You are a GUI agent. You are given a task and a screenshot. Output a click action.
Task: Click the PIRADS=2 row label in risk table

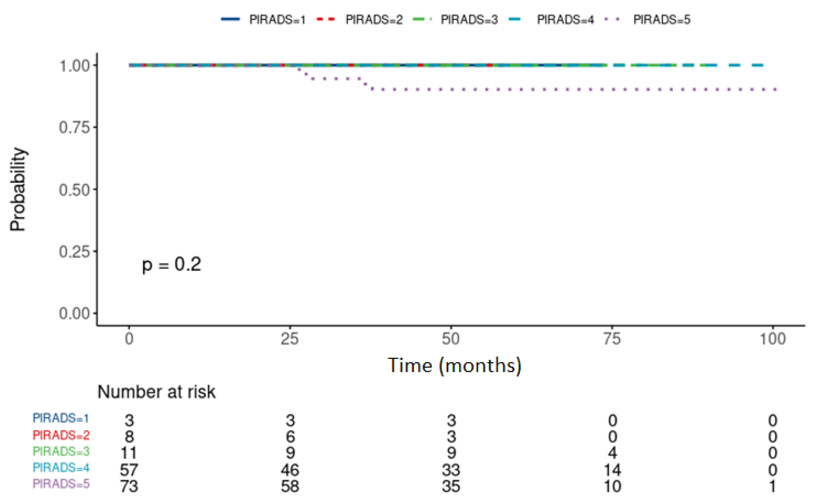[x=61, y=435]
